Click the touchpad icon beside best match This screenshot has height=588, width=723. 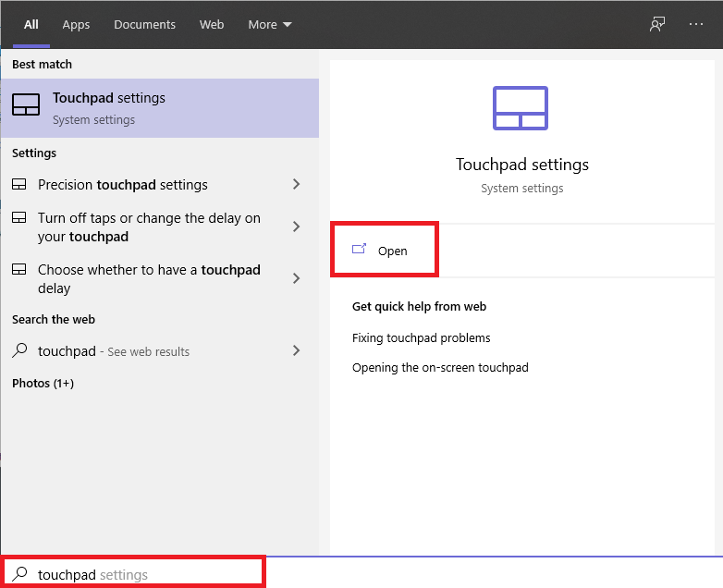tap(26, 104)
